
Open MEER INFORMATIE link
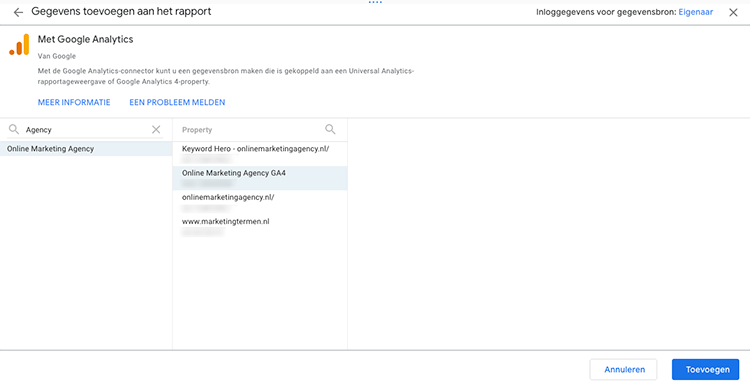[74, 102]
